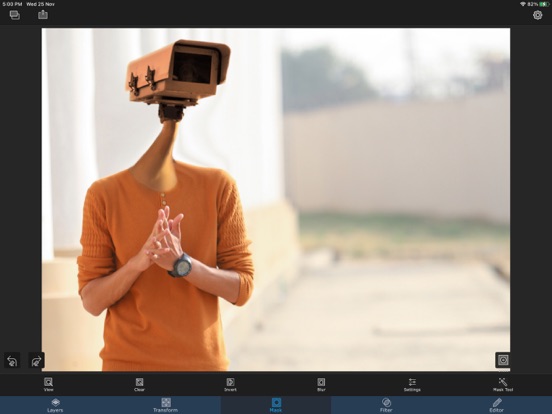Open mask Settings sliders
Viewport: 552px width, 414px height.
[x=412, y=384]
